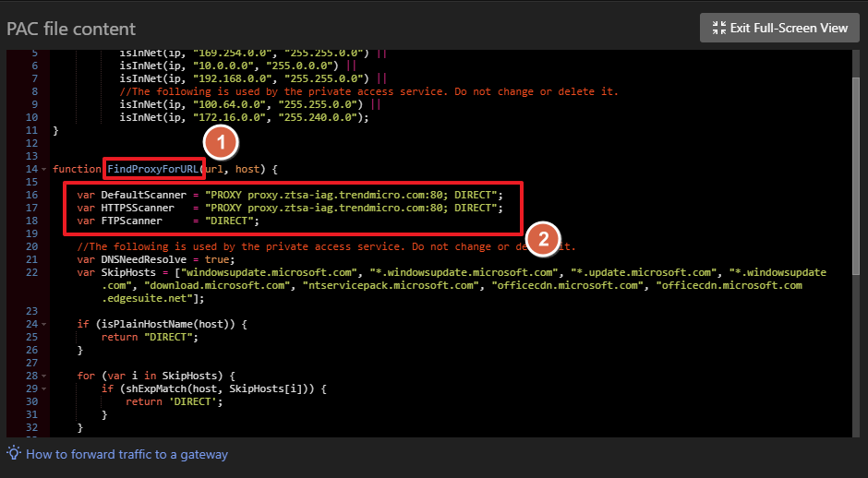The height and width of the screenshot is (478, 868).
Task: Click line number 16 in the gutter
Action: tap(30, 195)
